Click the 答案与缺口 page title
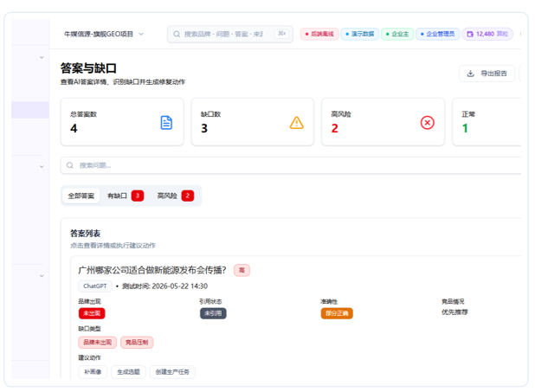This screenshot has height=392, width=535. click(88, 68)
